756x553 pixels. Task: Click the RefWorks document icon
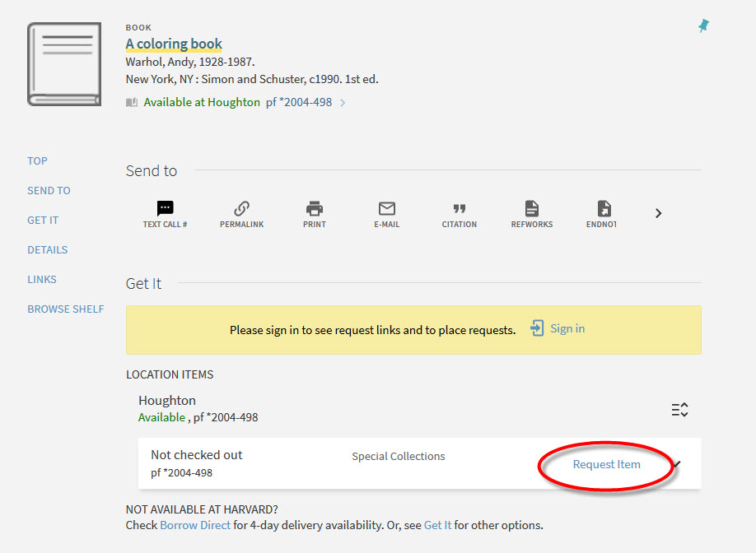click(x=532, y=208)
